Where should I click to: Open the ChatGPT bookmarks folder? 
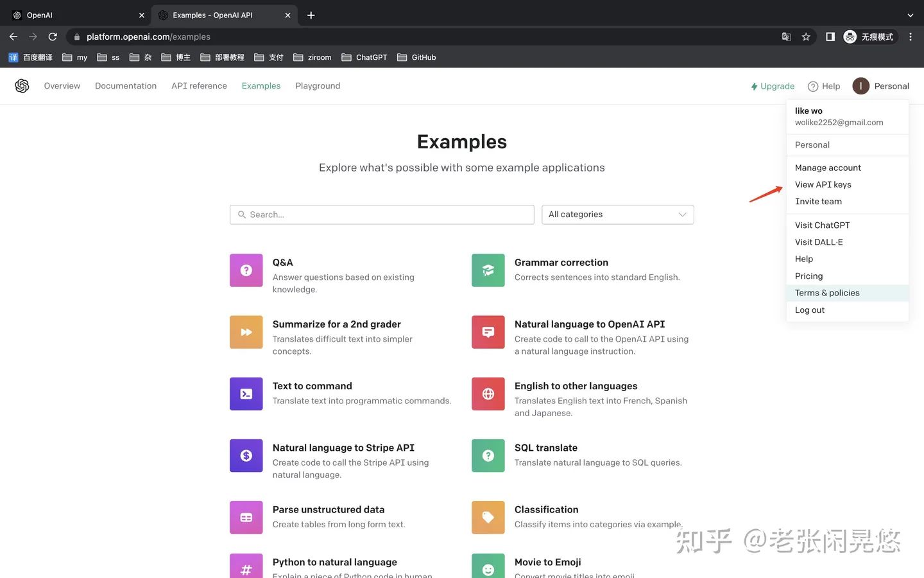point(364,57)
